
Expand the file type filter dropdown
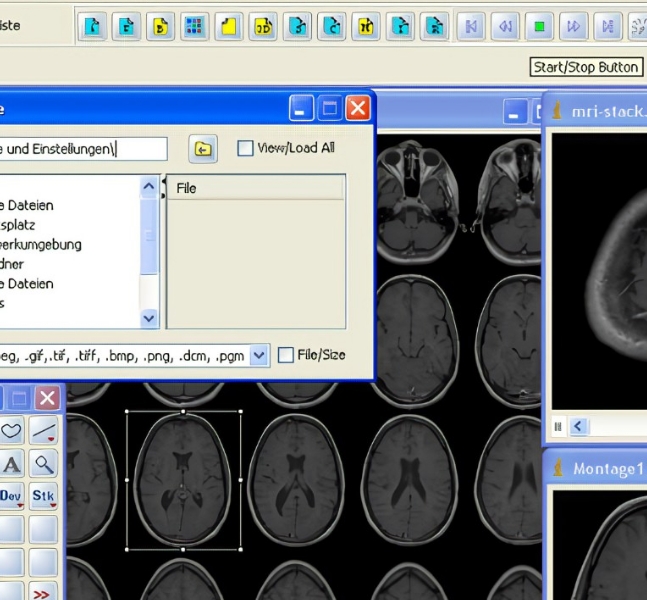(x=258, y=355)
